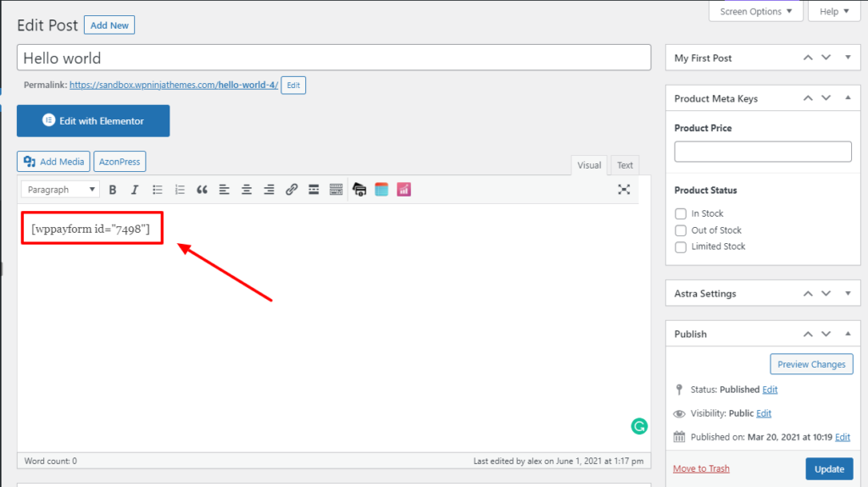868x487 pixels.
Task: Apply italic formatting
Action: click(134, 190)
